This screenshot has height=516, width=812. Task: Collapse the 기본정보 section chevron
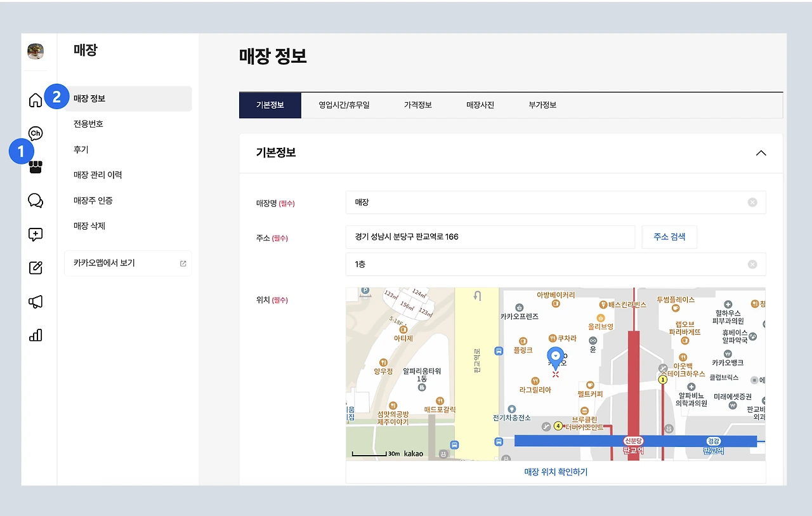pyautogui.click(x=761, y=153)
